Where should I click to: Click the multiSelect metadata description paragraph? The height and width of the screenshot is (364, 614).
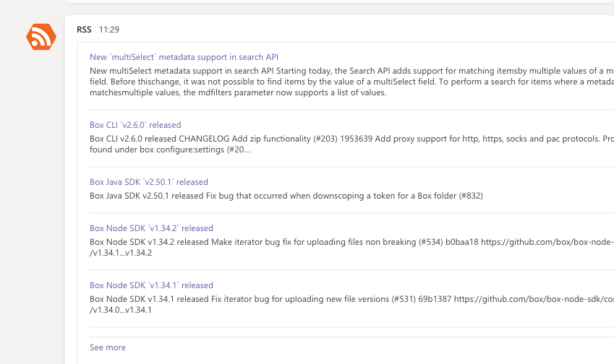click(x=351, y=82)
